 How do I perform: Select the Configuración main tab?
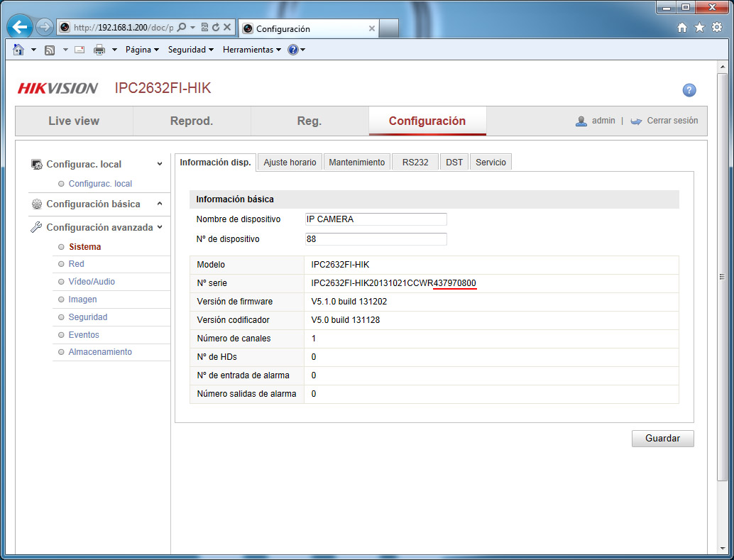click(427, 121)
